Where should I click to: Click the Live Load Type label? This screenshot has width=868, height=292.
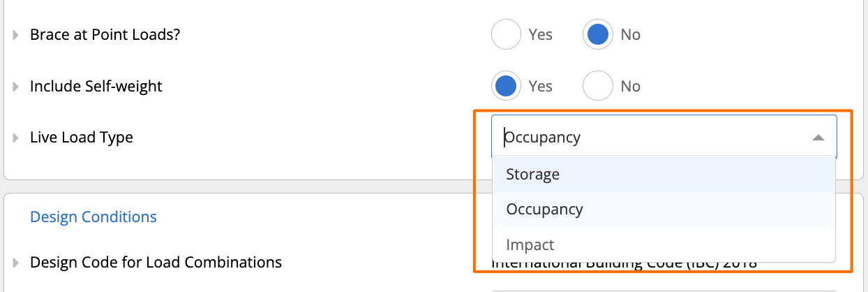click(82, 138)
